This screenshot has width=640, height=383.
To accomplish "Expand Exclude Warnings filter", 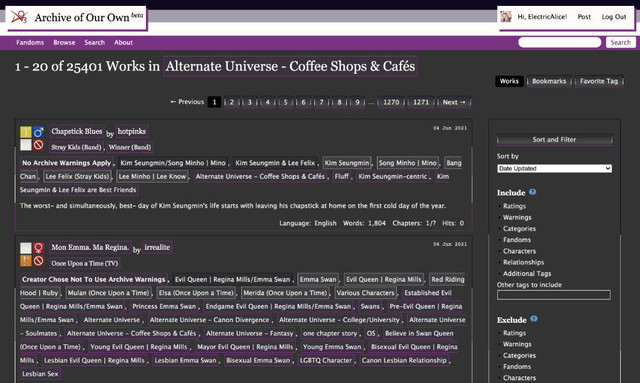I will [x=517, y=344].
